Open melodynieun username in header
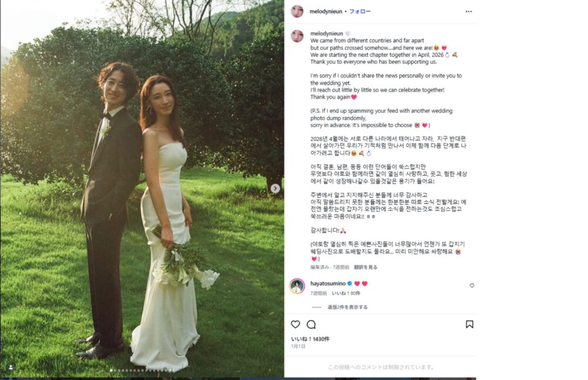588x380 pixels. 326,12
